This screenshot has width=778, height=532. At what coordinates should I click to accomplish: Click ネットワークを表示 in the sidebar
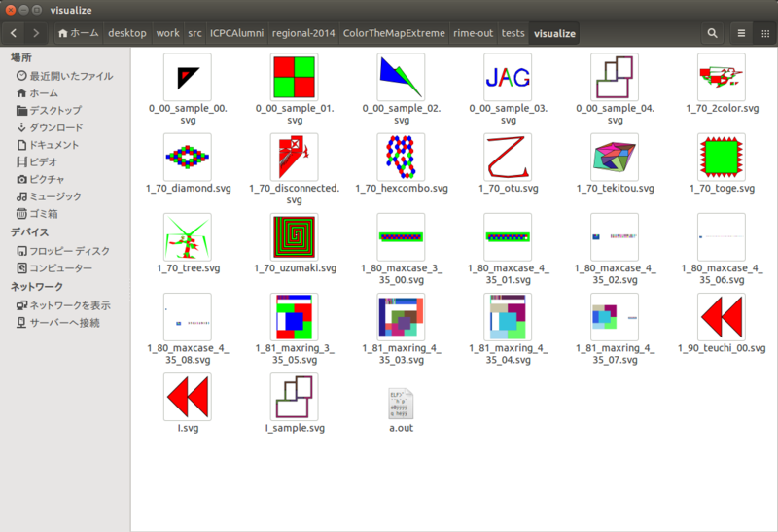pos(63,305)
